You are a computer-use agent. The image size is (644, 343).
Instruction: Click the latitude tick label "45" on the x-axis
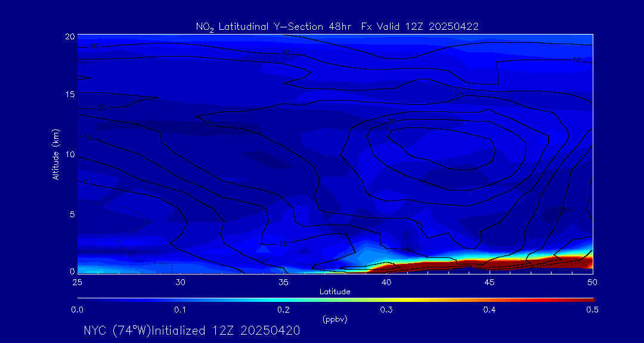[489, 282]
